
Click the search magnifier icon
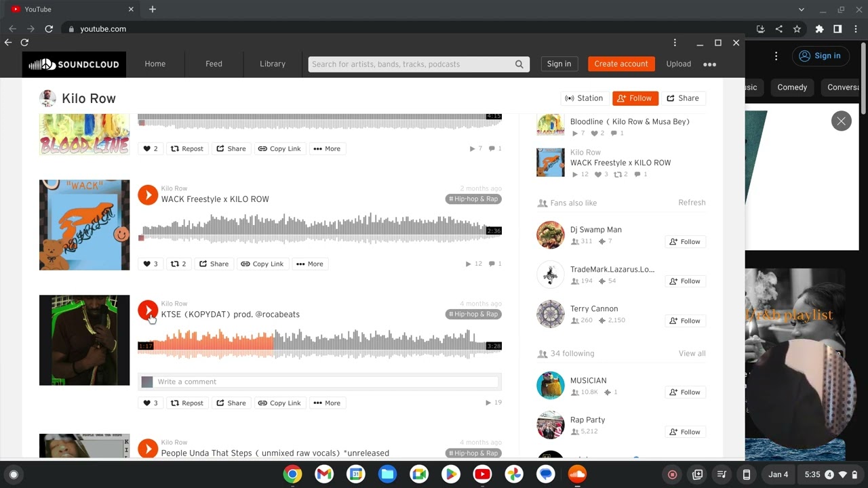click(x=519, y=64)
